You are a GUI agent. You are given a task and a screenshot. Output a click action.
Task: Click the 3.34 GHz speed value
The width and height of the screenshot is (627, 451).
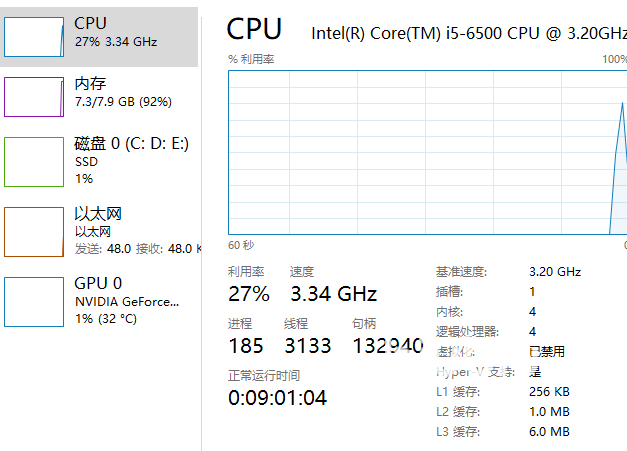333,294
